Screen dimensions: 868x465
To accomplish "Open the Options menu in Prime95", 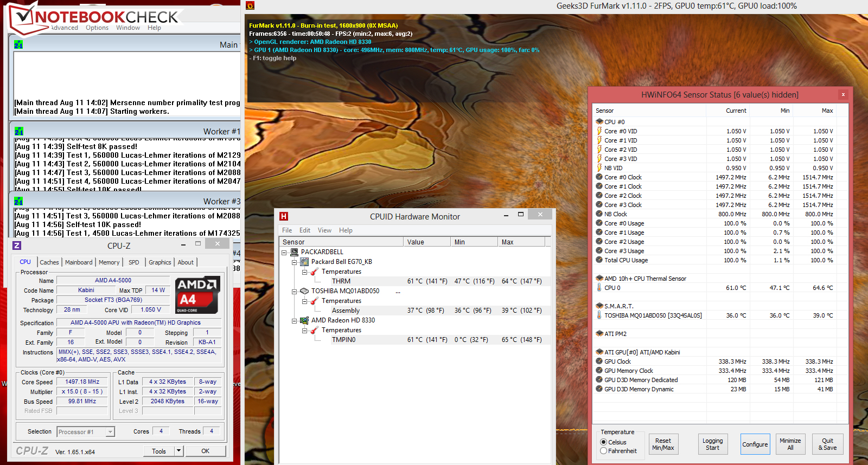I will 97,28.
